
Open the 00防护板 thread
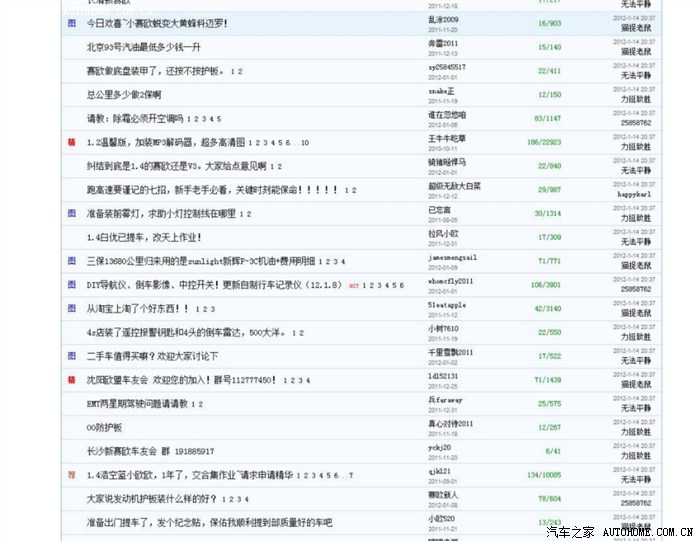click(x=104, y=427)
